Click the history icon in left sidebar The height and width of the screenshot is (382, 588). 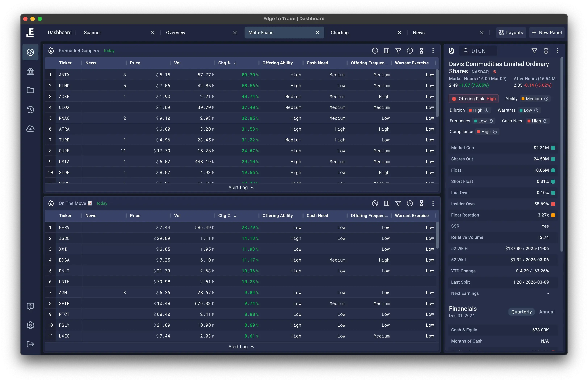30,109
